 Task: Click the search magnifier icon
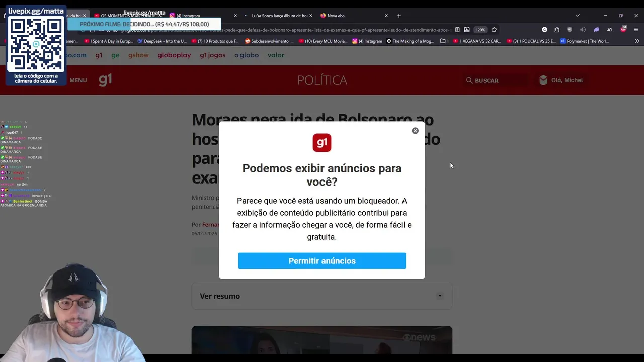tap(469, 80)
